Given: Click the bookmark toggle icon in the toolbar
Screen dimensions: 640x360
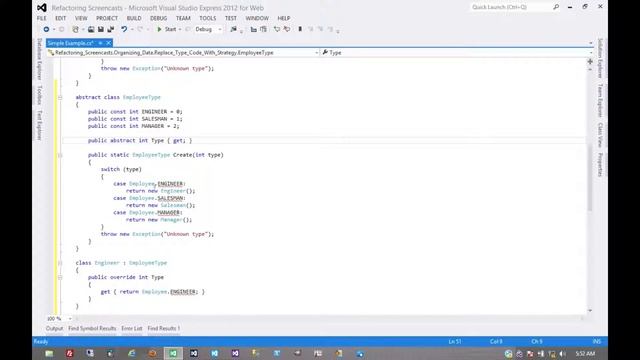Looking at the screenshot, I should click(300, 29).
